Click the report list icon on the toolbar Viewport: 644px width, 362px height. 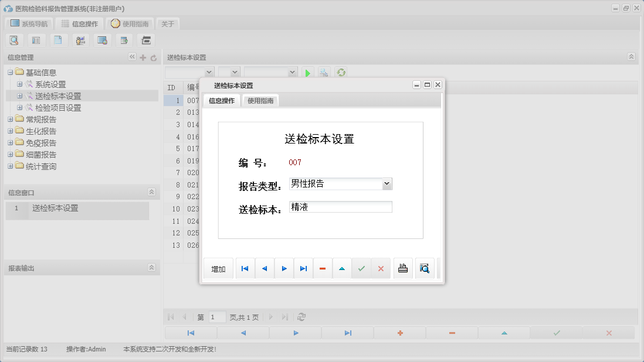click(x=36, y=40)
